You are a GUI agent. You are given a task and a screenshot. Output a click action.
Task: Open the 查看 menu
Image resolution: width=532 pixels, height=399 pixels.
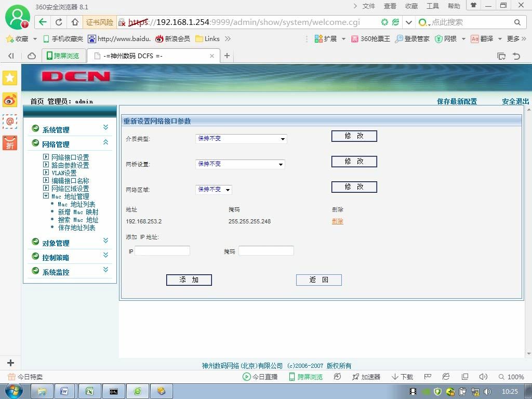tap(390, 6)
